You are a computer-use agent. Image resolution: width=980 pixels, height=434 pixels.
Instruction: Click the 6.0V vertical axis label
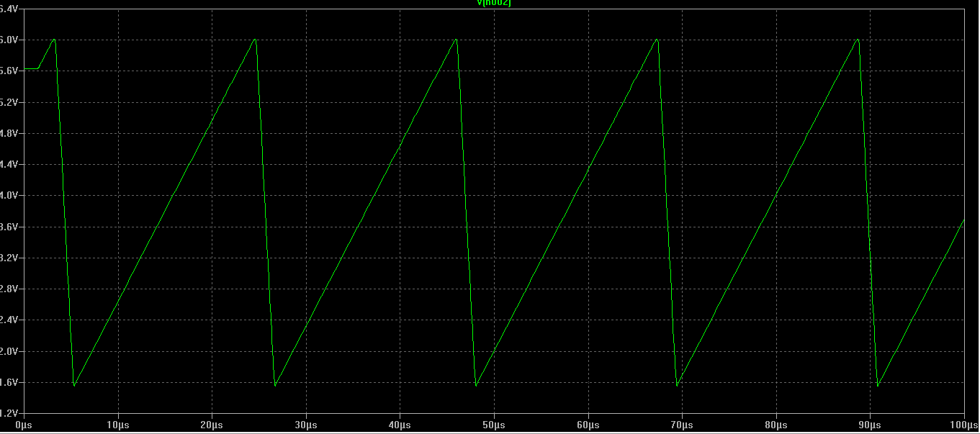[x=12, y=40]
